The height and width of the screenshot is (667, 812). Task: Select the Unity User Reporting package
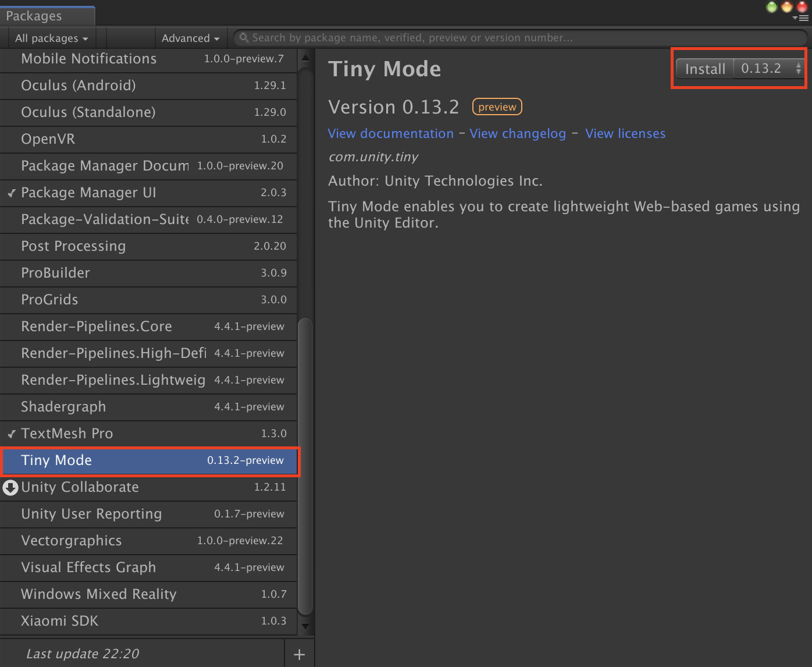[148, 514]
